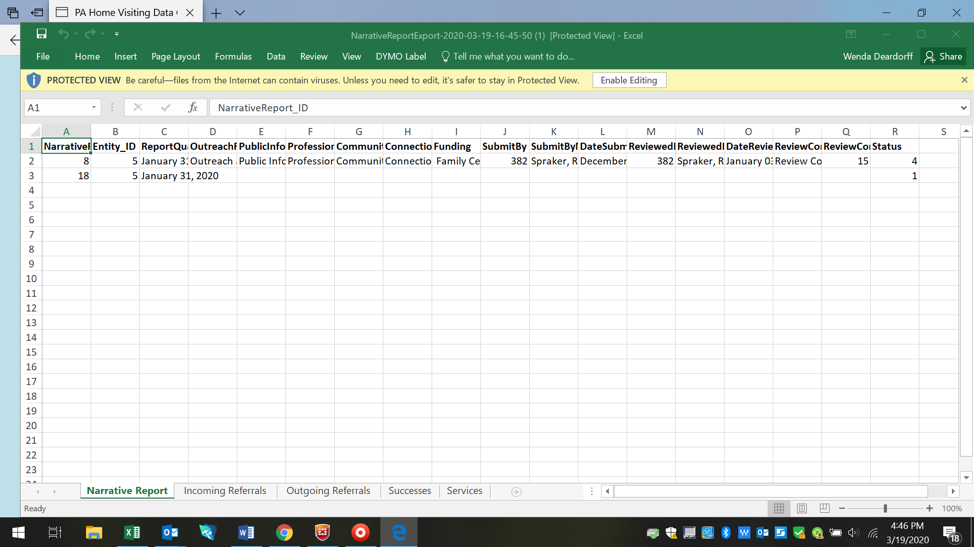
Task: Click horizontal scrollbar right arrow
Action: 953,491
